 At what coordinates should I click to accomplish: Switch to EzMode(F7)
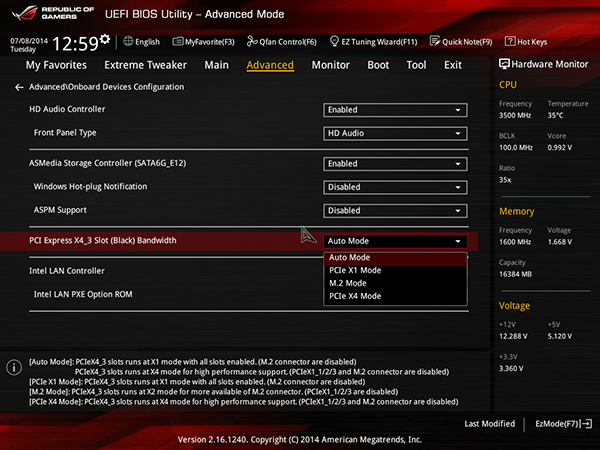tap(564, 424)
